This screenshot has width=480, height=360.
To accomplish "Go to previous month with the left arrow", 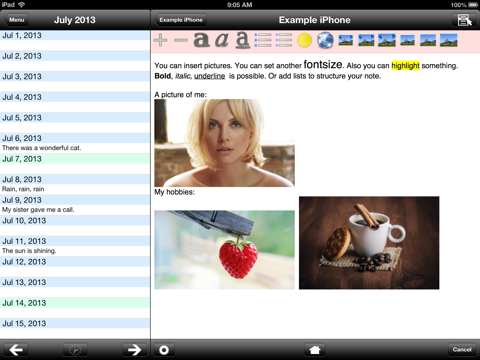I will click(x=16, y=350).
